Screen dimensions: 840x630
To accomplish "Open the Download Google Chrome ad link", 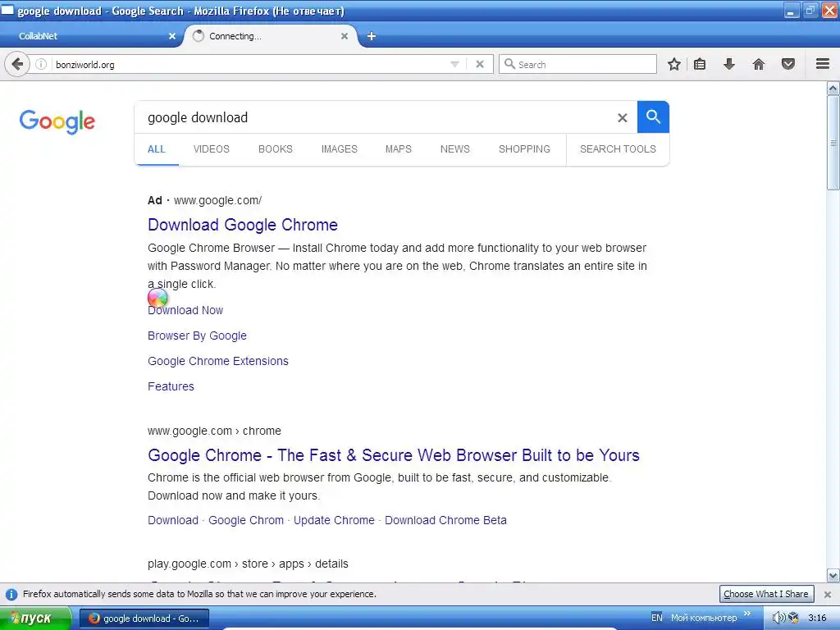I will [243, 225].
